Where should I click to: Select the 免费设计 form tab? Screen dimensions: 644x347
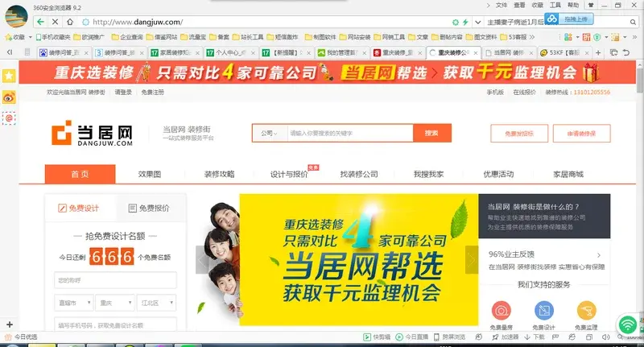coord(79,209)
